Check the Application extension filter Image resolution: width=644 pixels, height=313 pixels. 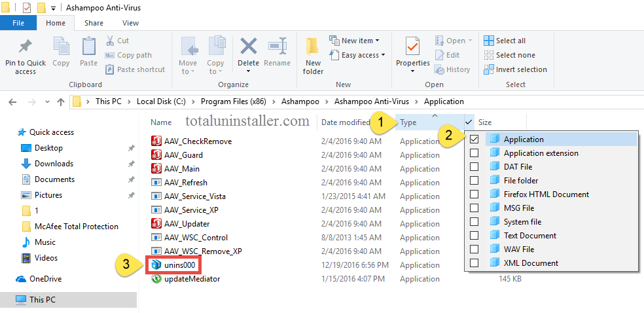click(474, 153)
